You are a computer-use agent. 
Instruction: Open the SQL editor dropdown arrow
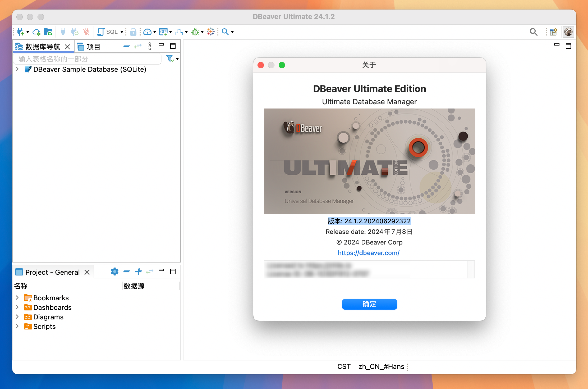tap(122, 32)
